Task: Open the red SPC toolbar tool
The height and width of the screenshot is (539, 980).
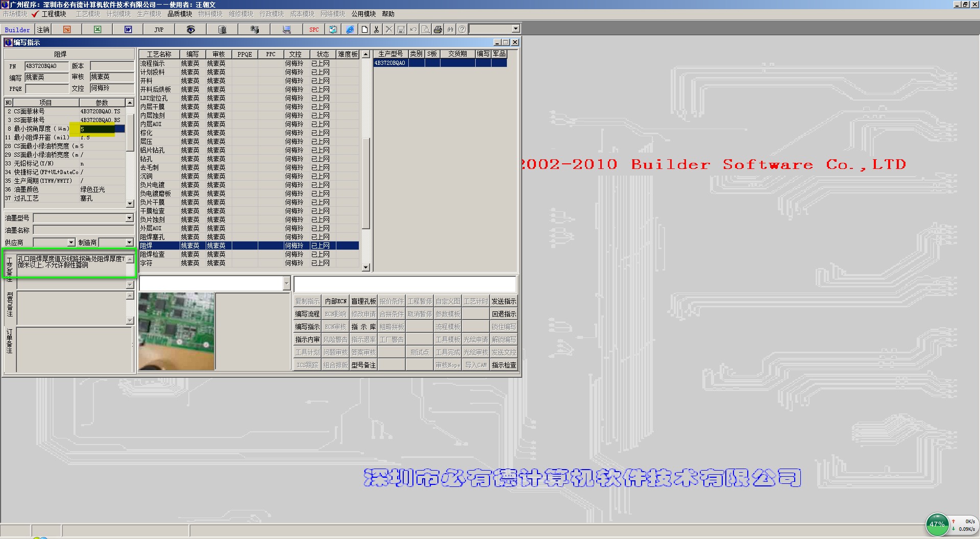Action: coord(314,30)
